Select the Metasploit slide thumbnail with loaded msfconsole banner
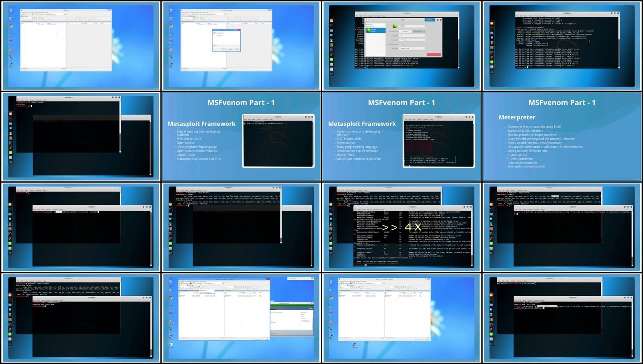This screenshot has width=643, height=364. click(401, 137)
